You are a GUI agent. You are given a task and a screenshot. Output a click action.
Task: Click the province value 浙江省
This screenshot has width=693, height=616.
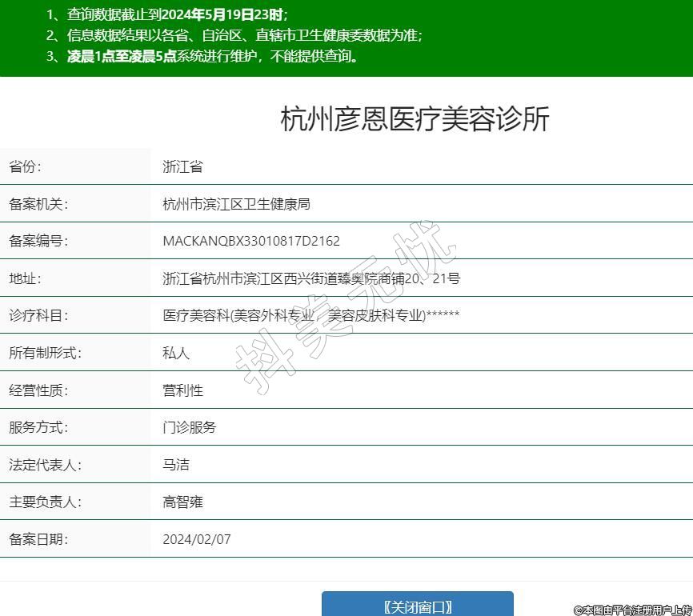pyautogui.click(x=182, y=166)
